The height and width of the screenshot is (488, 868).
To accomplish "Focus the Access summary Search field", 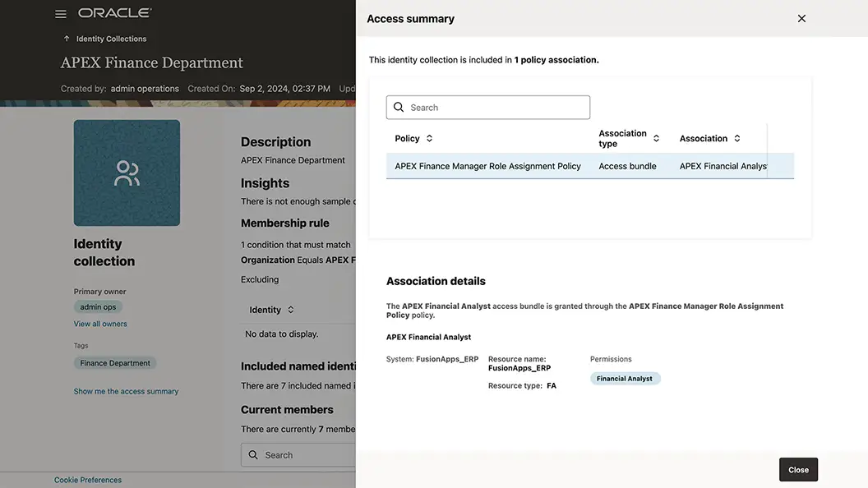I will pyautogui.click(x=487, y=108).
